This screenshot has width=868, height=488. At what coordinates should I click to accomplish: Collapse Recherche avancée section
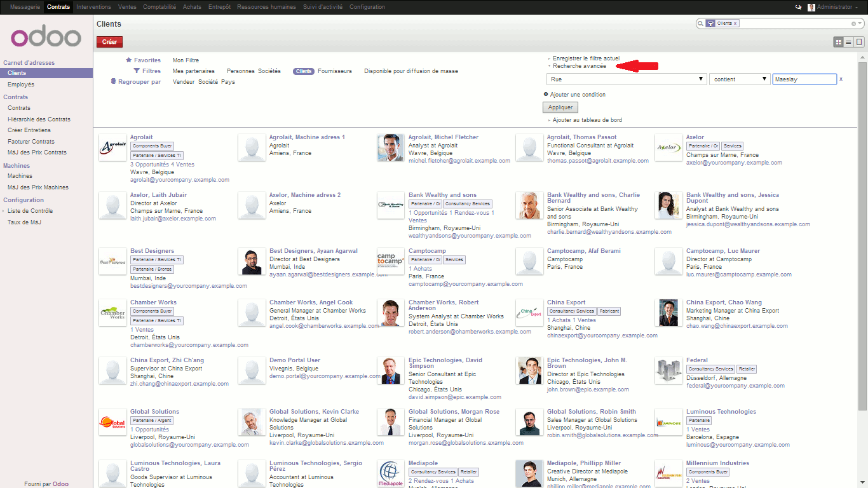(579, 66)
